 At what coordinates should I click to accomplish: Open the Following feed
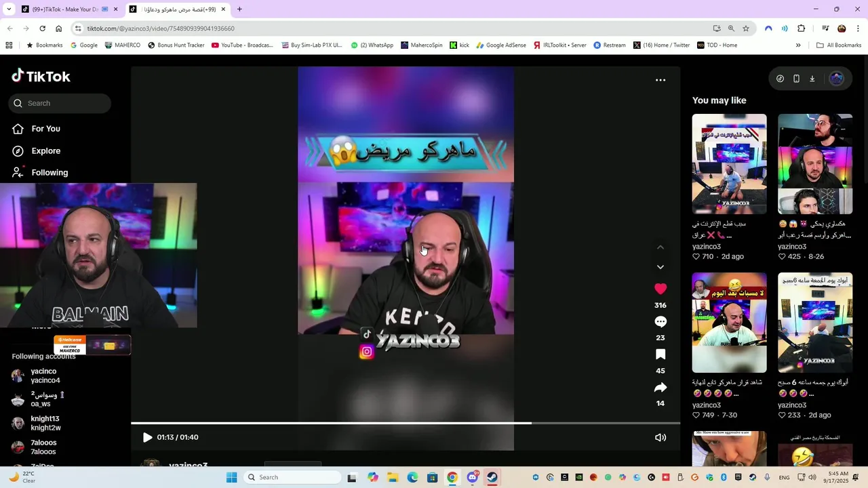point(40,173)
